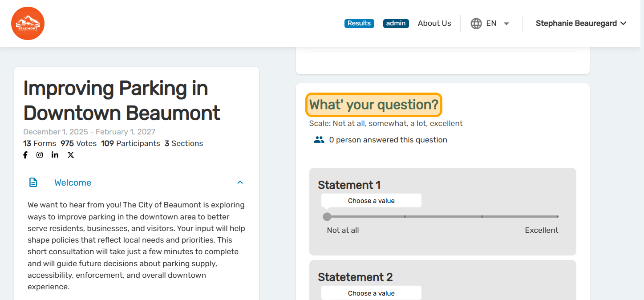644x300 pixels.
Task: Collapse the Welcome section chevron
Action: pyautogui.click(x=240, y=182)
